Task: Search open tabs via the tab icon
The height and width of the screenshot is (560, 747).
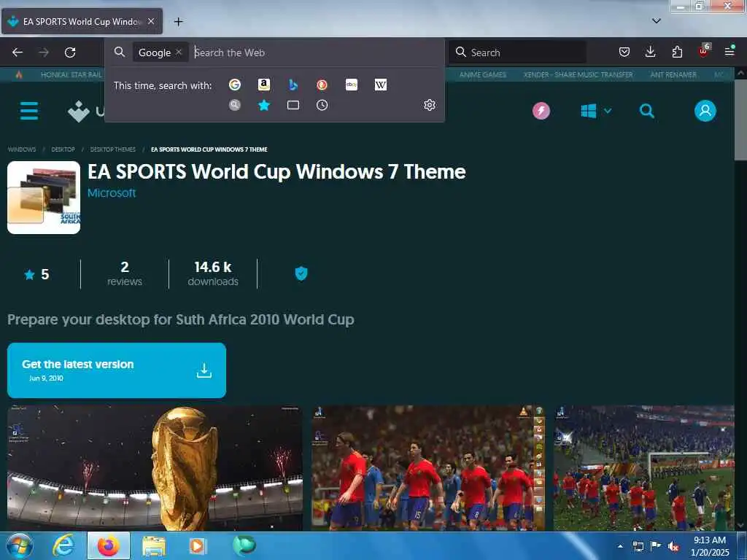Action: (x=293, y=105)
